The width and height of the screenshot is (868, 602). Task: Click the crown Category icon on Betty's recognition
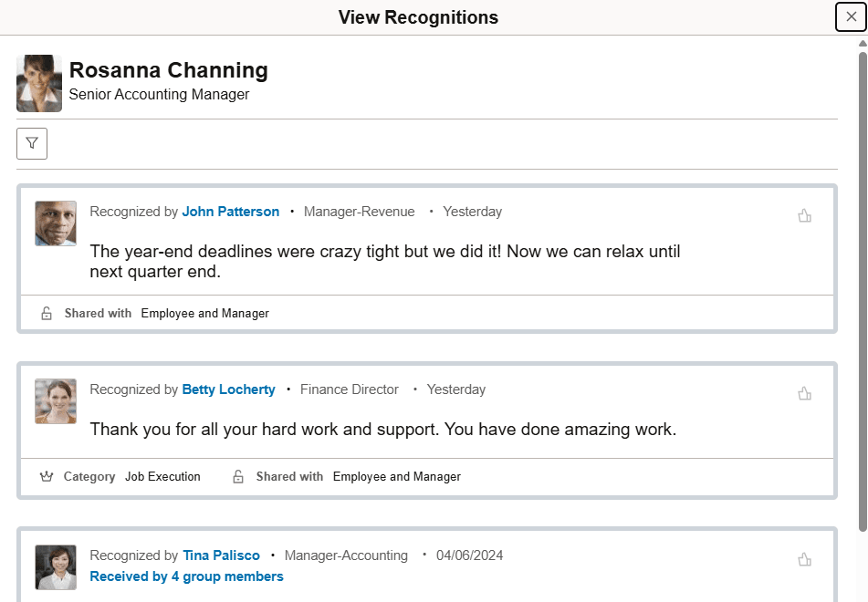[x=47, y=476]
